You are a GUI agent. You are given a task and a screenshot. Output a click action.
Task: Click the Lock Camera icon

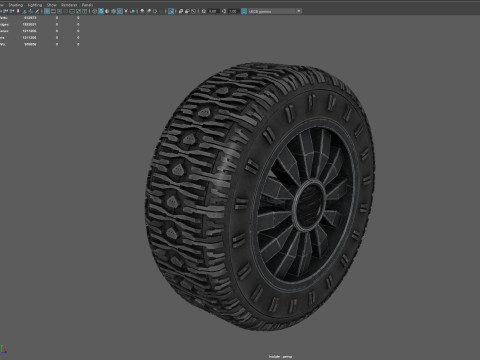pos(5,11)
